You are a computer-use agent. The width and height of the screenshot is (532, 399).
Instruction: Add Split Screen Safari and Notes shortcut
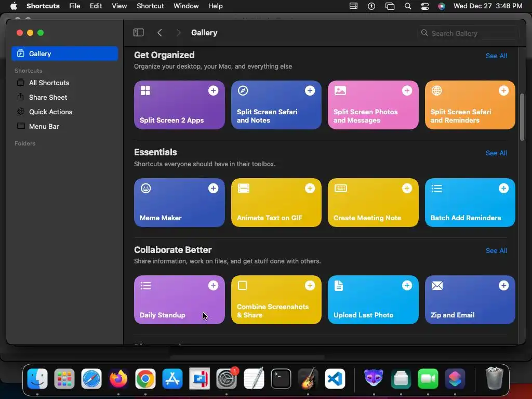pyautogui.click(x=310, y=90)
